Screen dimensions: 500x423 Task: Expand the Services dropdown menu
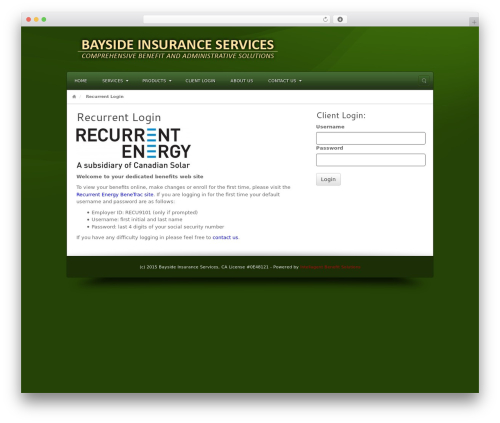coord(115,81)
